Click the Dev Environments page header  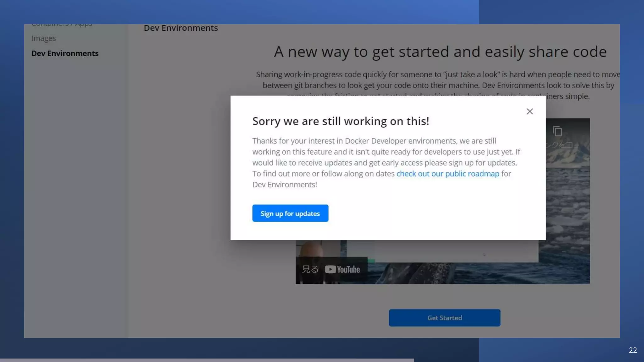pos(181,28)
